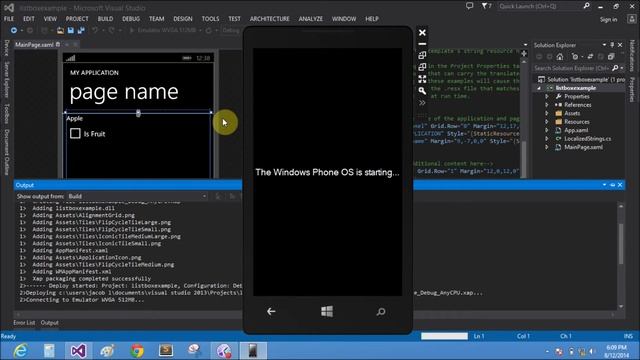Expand the Assets folder node
Viewport: 640px width, 360px height.
tap(547, 113)
